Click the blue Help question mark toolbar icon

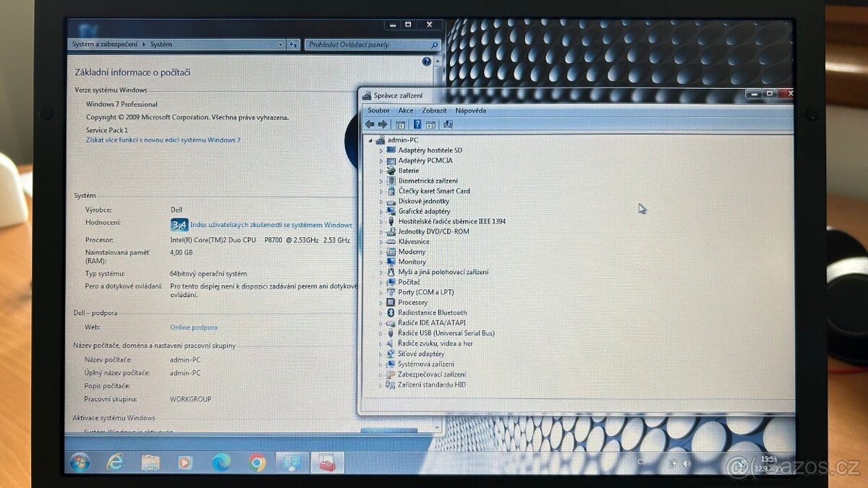417,124
